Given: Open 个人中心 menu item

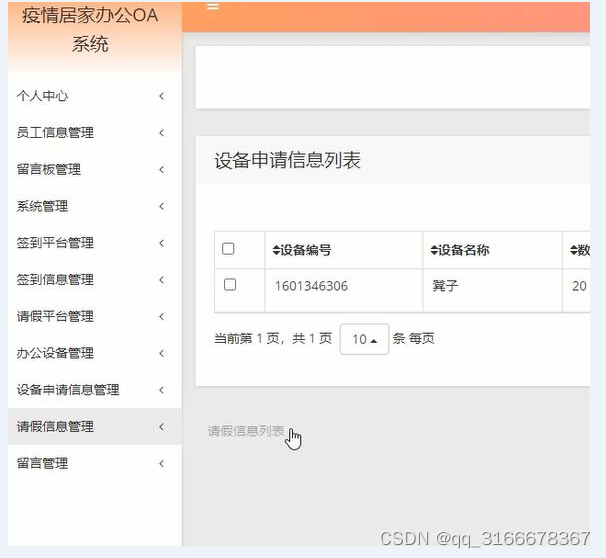Looking at the screenshot, I should point(94,96).
